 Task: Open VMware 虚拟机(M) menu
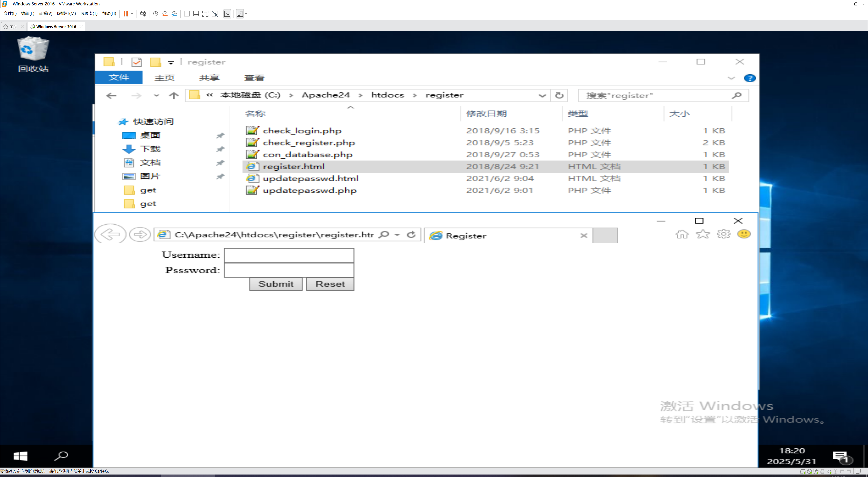[x=66, y=14]
